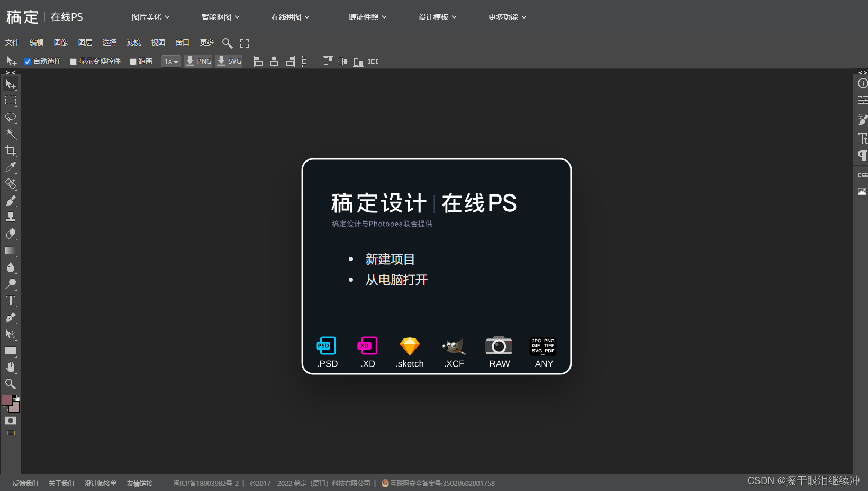Select the Blur drop tool
The height and width of the screenshot is (491, 868).
[11, 267]
